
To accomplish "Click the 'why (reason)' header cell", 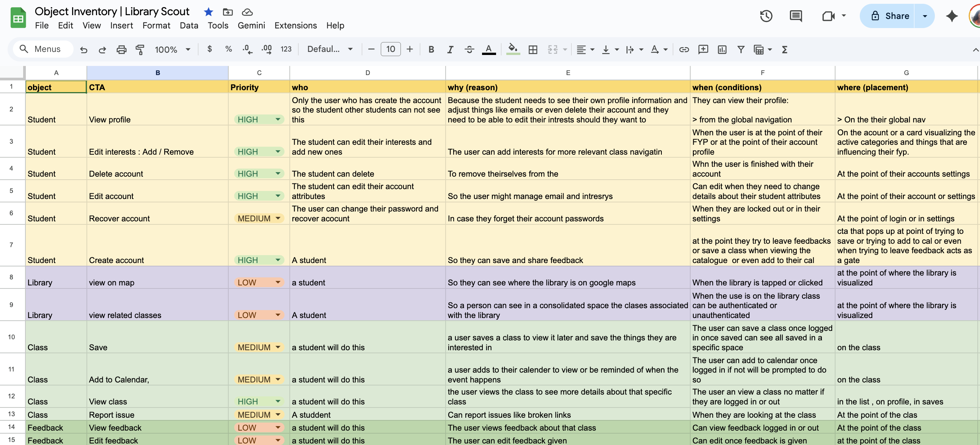I will [x=568, y=87].
